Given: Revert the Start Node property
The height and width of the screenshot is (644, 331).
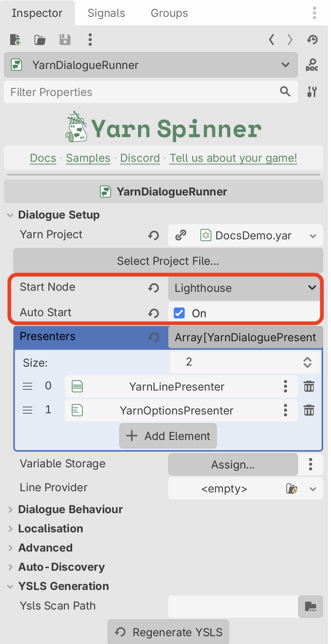Looking at the screenshot, I should [154, 288].
